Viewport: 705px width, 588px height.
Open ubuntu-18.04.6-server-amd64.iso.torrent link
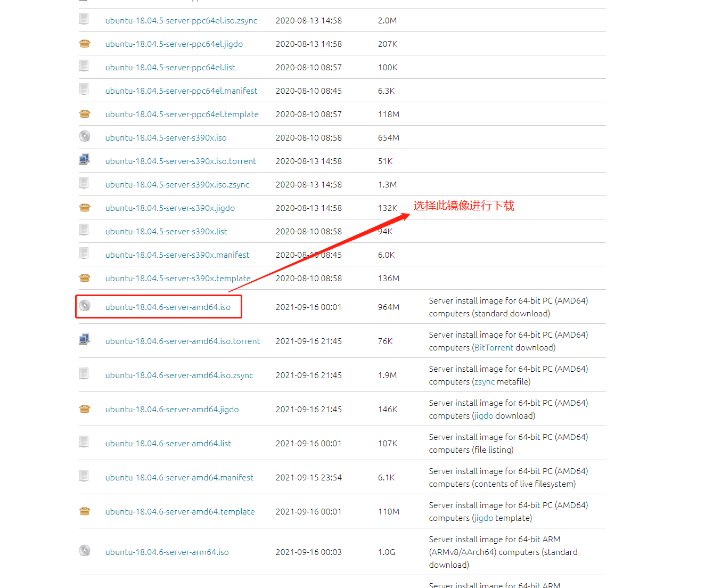click(183, 341)
